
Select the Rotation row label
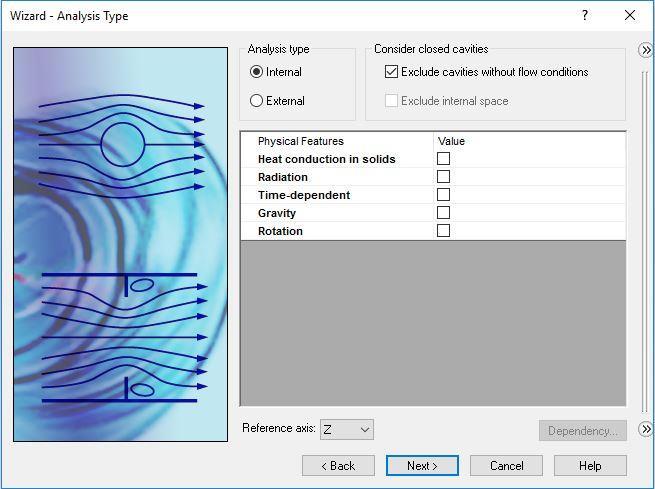280,231
